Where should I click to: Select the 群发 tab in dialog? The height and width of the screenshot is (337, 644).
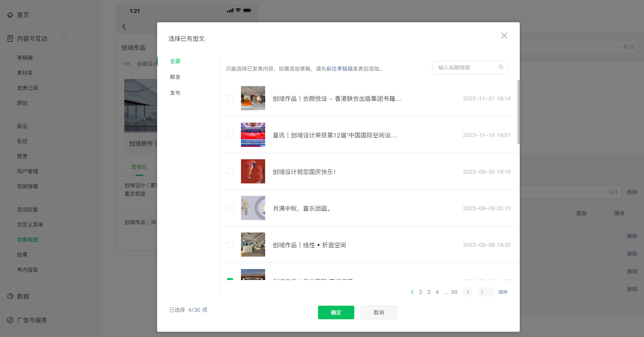pos(175,77)
